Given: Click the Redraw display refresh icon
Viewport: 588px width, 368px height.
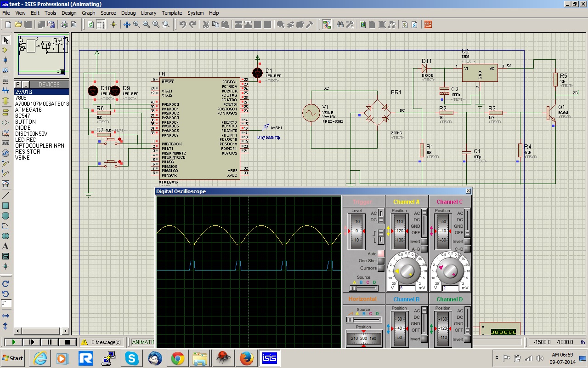Looking at the screenshot, I should click(91, 24).
